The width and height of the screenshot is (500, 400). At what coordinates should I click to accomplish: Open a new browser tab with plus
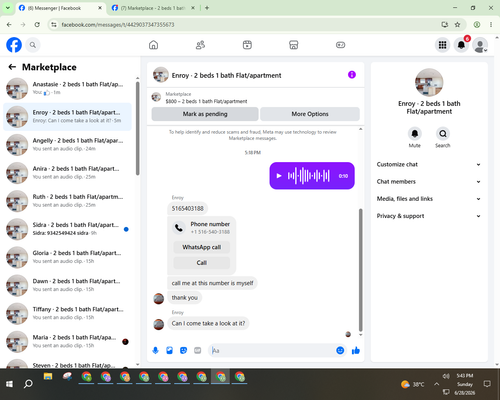(x=207, y=8)
